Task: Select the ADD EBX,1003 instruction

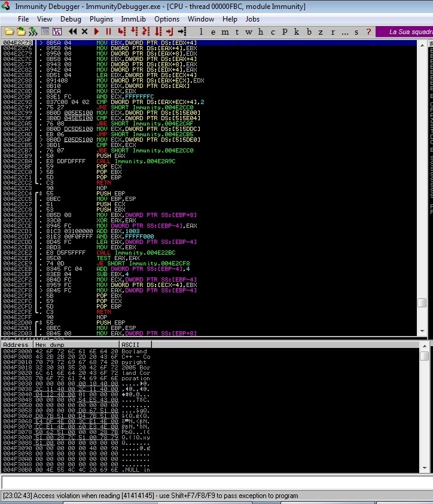Action: point(209,231)
